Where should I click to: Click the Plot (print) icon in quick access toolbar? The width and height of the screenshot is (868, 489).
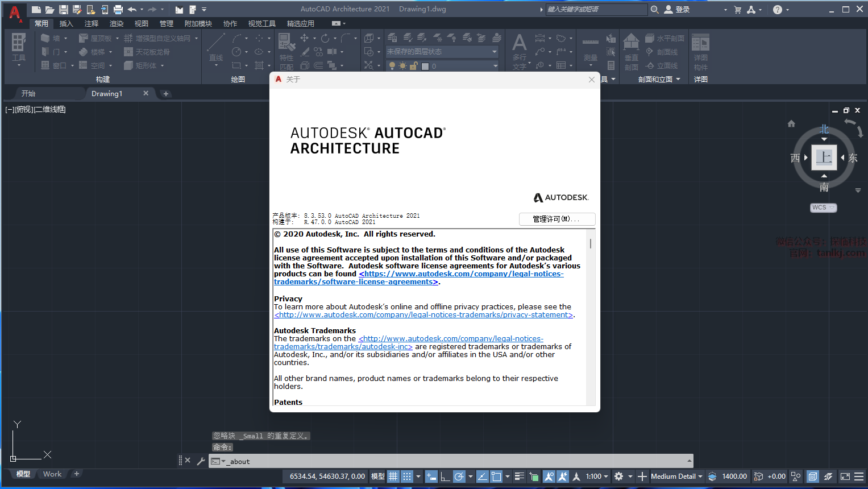coord(118,10)
